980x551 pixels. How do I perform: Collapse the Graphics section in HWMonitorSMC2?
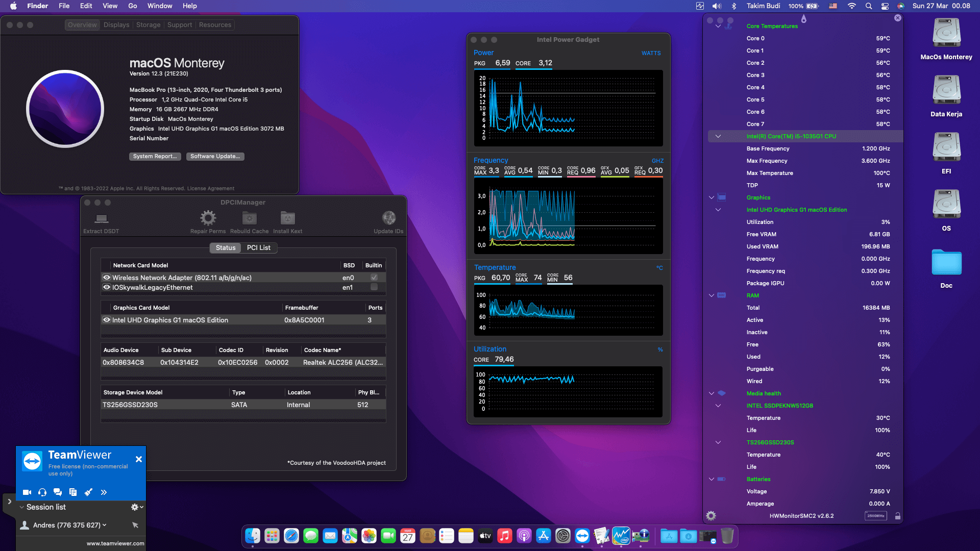711,197
